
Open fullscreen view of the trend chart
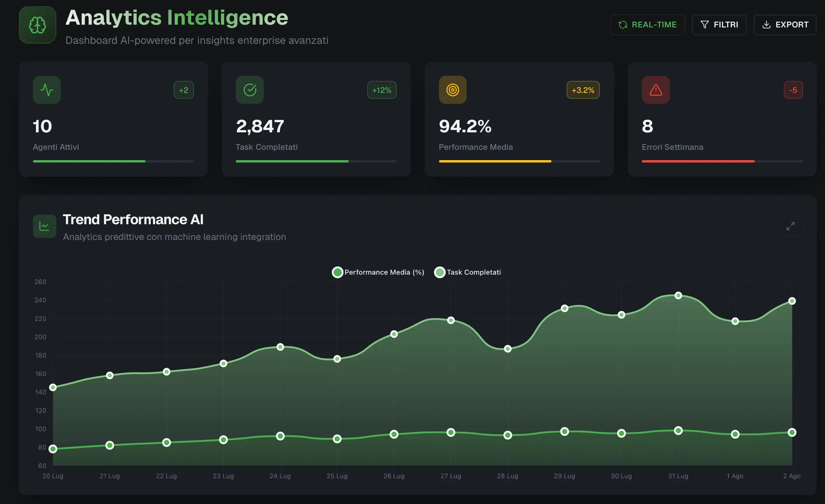coord(790,226)
